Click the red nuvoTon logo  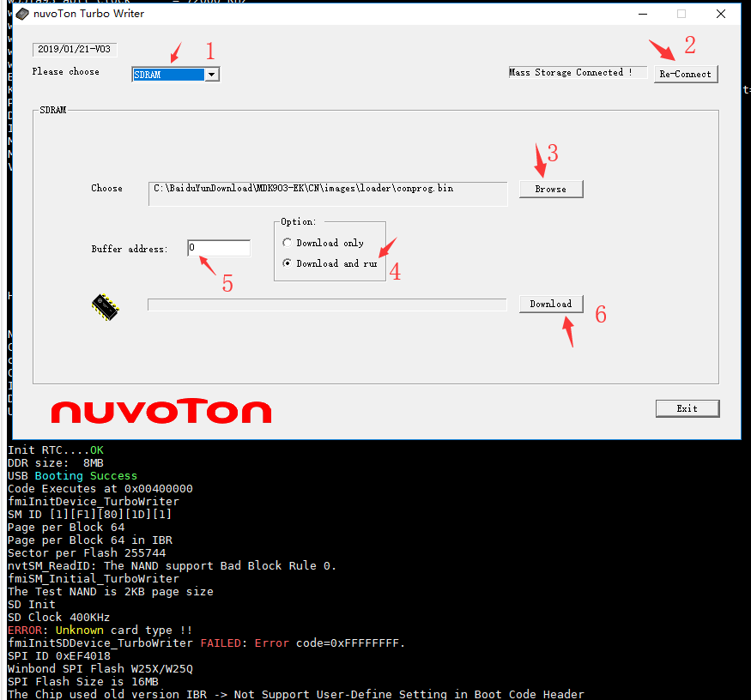pos(161,411)
